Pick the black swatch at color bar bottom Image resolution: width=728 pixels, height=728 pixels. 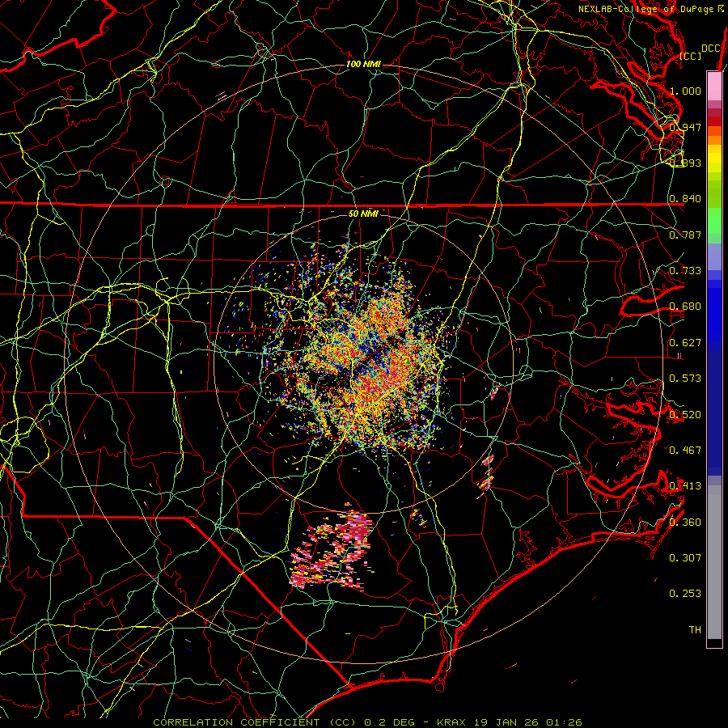pos(714,642)
